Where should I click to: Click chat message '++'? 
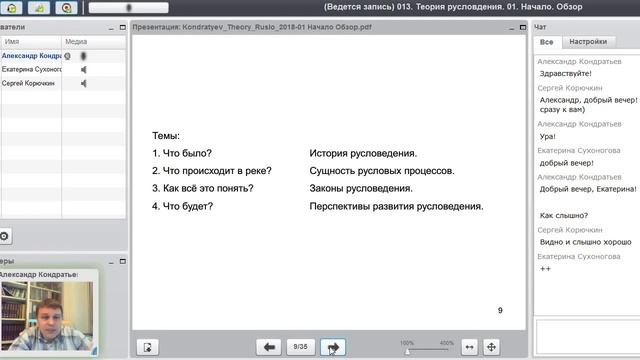(x=545, y=269)
